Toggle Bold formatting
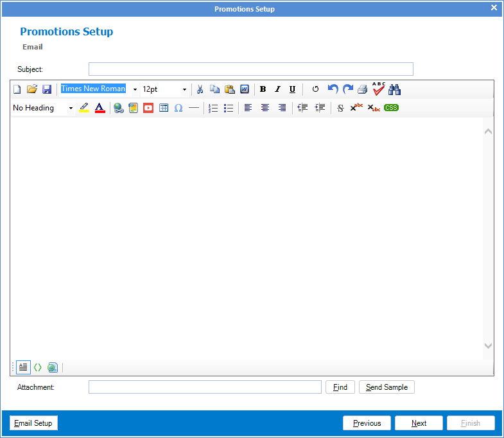Viewport: 504px width, 438px height. pyautogui.click(x=263, y=89)
